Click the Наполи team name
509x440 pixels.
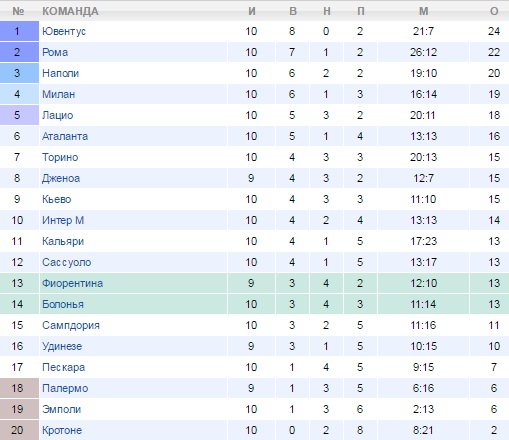(x=60, y=73)
